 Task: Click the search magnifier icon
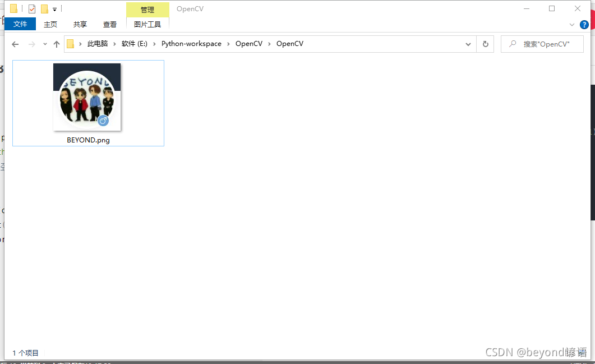pos(513,44)
